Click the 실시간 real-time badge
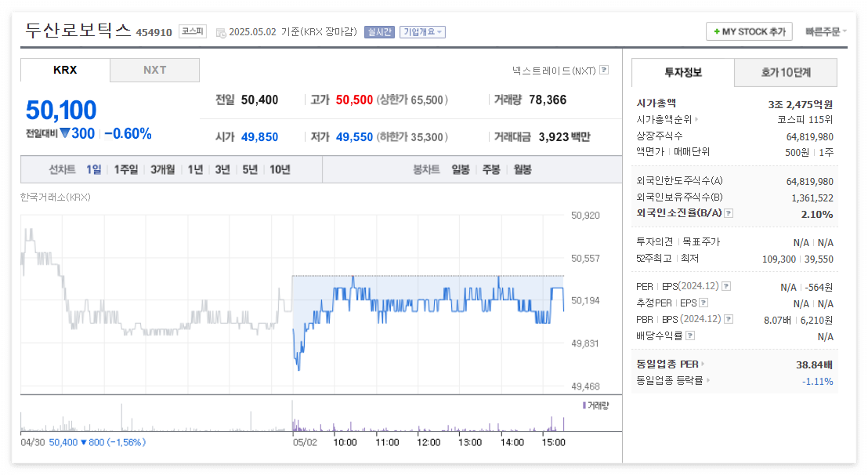This screenshot has width=868, height=475. (378, 31)
